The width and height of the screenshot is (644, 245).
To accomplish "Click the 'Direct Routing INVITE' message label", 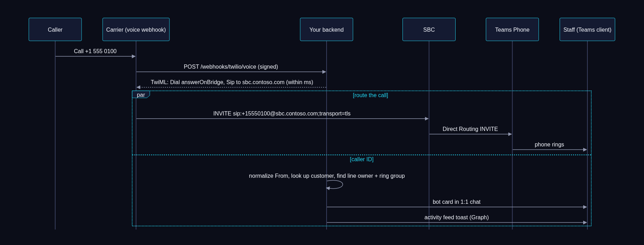I will pos(470,129).
